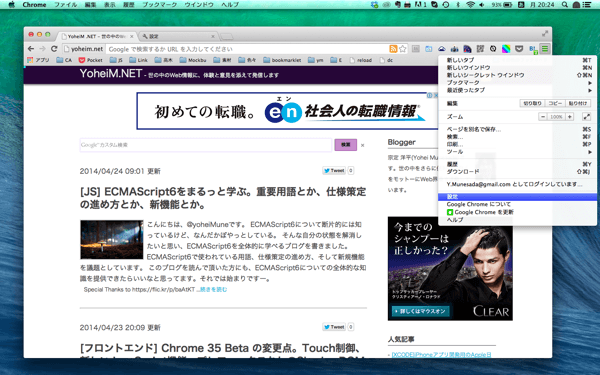Click the Time Machine menu bar icon
This screenshot has width=600, height=375.
tap(445, 5)
